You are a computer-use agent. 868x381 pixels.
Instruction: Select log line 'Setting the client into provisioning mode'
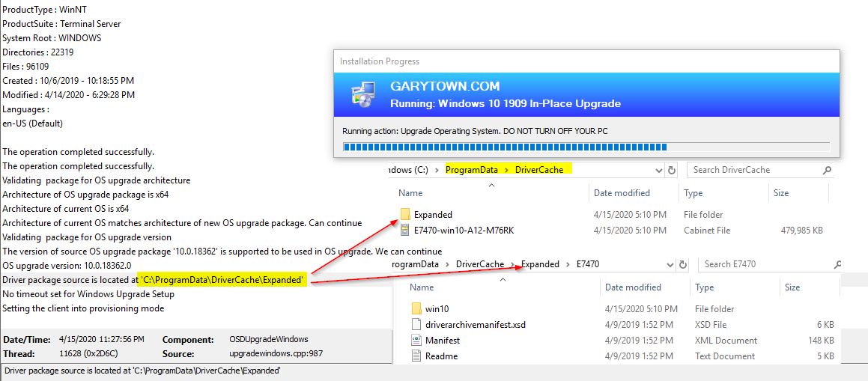point(83,308)
